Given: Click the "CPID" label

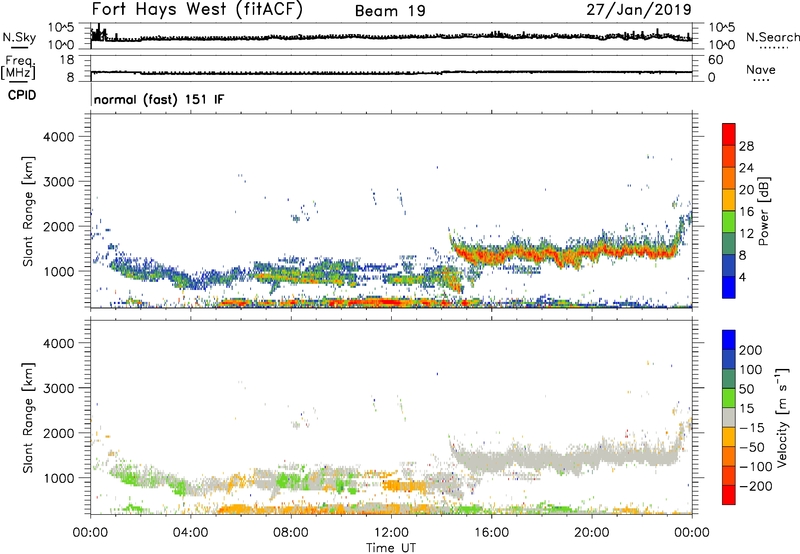Looking at the screenshot, I should click(22, 95).
